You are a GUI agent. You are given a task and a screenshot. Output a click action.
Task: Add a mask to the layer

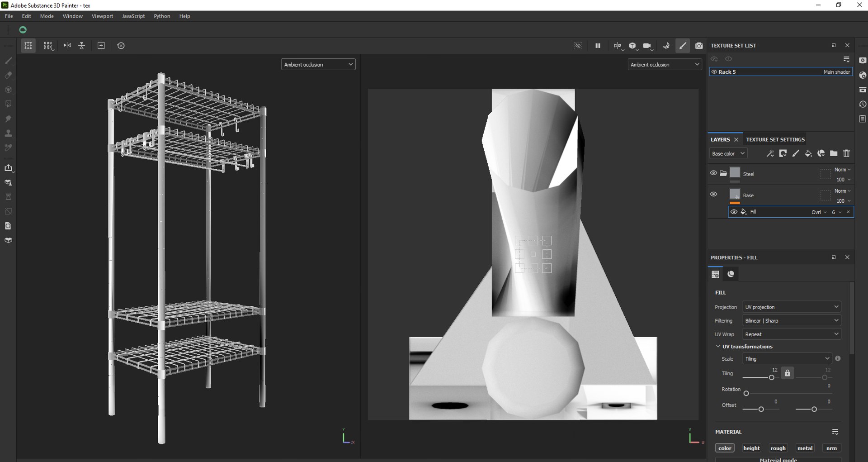coord(783,153)
